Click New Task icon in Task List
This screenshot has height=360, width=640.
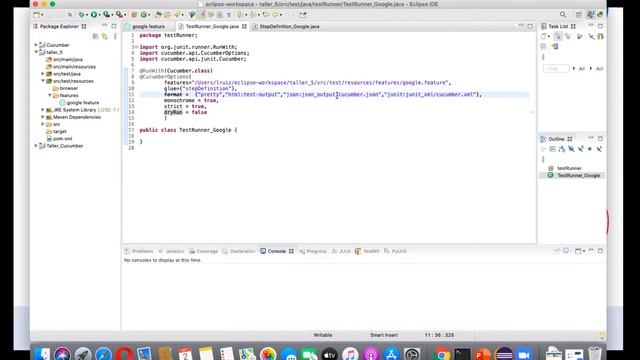(544, 36)
